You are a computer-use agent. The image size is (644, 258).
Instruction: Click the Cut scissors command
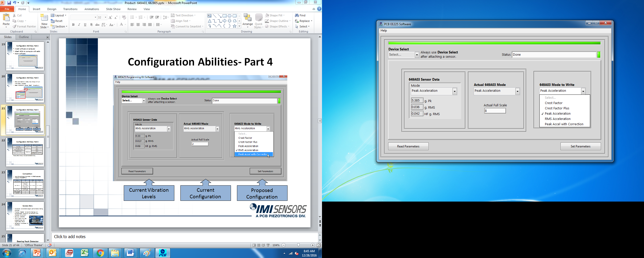[17, 15]
